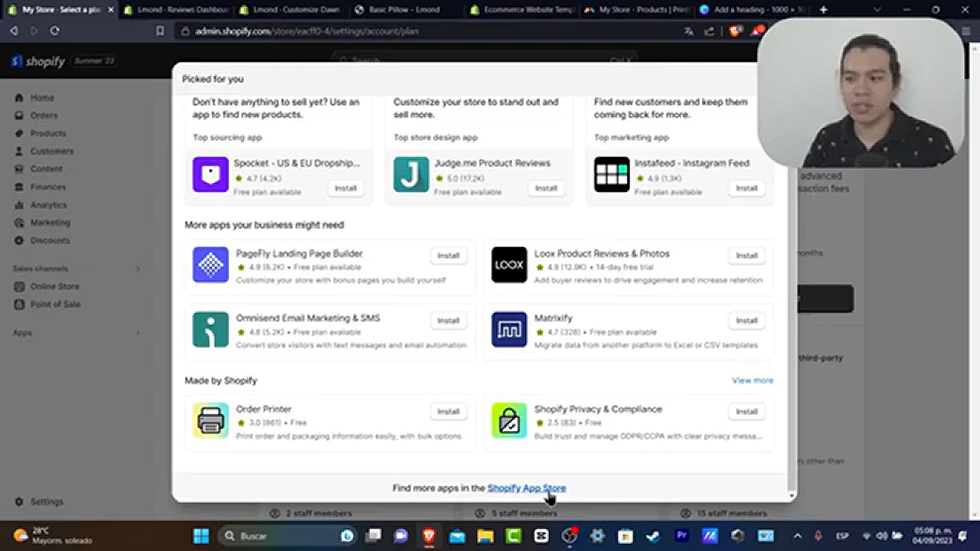
Task: Click the Spocket - US & EU Dropship title
Action: pos(297,163)
